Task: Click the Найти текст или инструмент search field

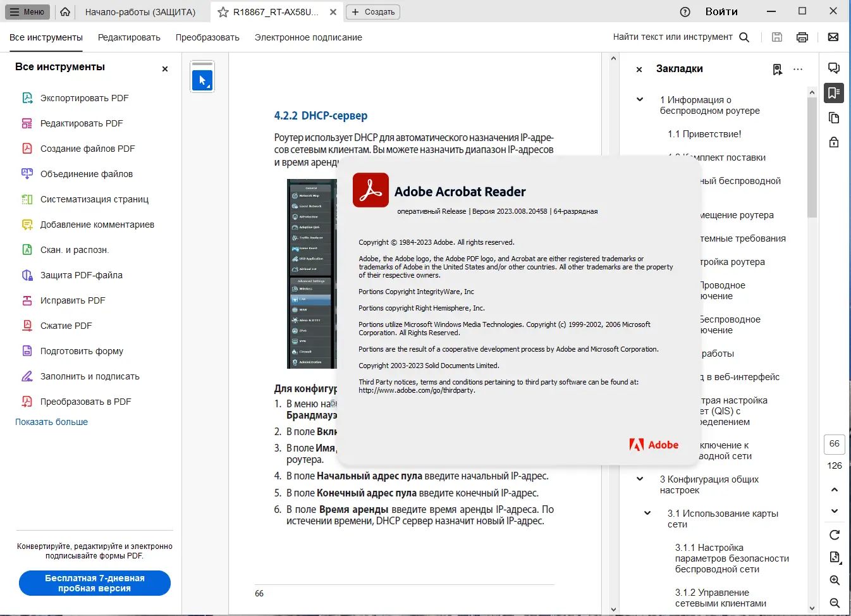Action: [x=673, y=37]
